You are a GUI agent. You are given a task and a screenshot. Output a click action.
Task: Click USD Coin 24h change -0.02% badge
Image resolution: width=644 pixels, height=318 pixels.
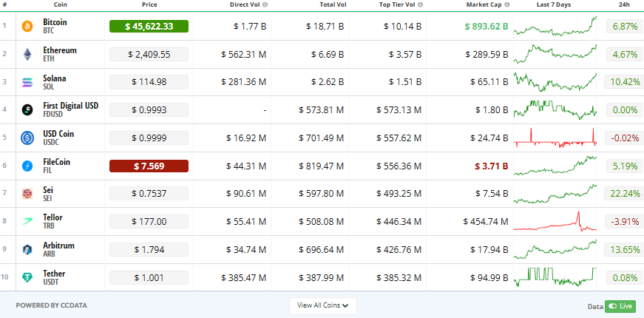tap(624, 138)
